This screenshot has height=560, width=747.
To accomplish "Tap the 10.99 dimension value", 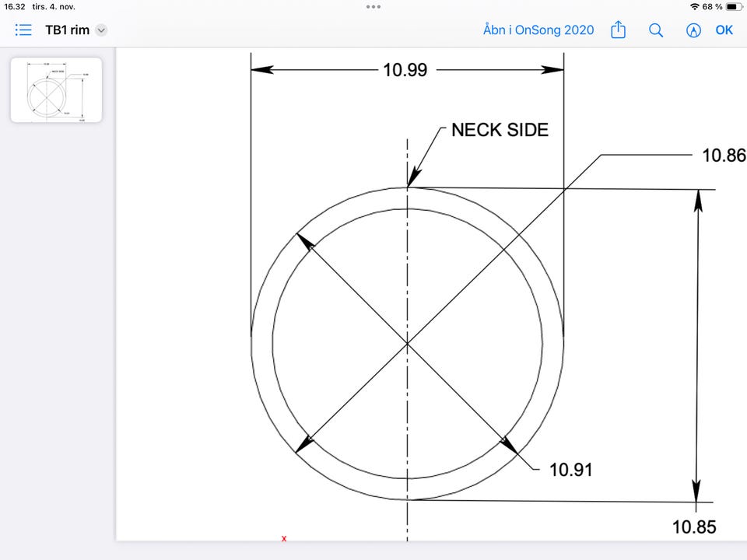I will coord(405,70).
